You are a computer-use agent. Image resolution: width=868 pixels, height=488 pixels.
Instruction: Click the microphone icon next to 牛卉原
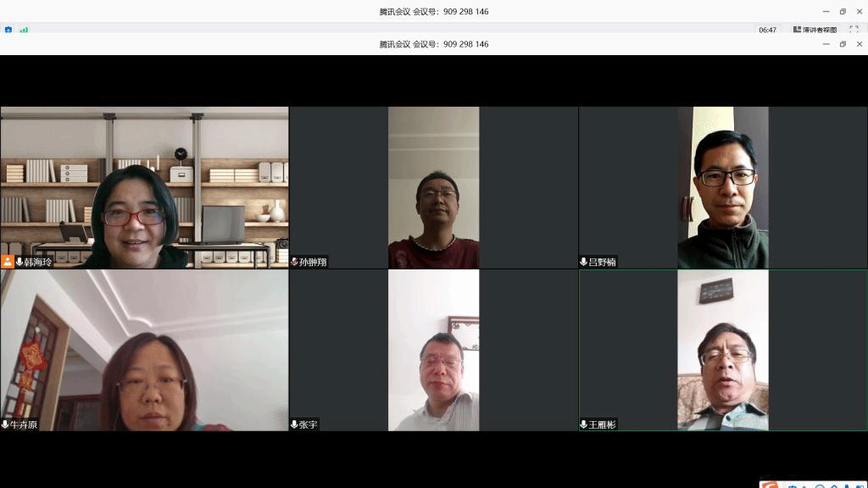coord(5,424)
